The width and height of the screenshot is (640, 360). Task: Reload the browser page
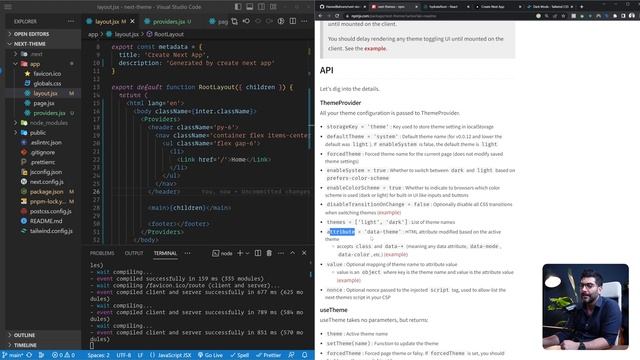337,16
